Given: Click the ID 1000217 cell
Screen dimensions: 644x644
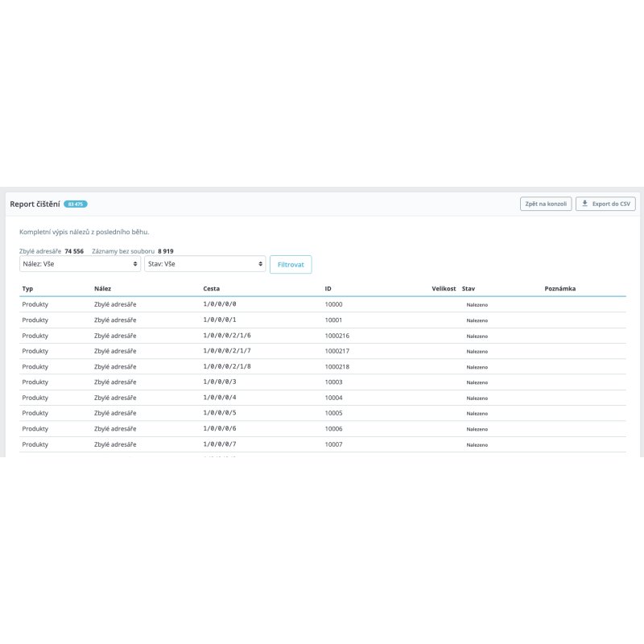Looking at the screenshot, I should pyautogui.click(x=337, y=351).
